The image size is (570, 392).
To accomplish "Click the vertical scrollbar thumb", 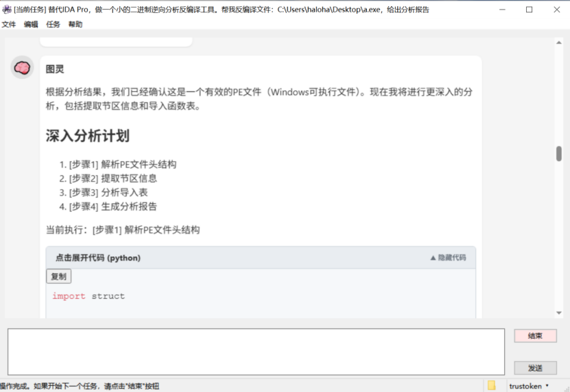I will [x=559, y=154].
